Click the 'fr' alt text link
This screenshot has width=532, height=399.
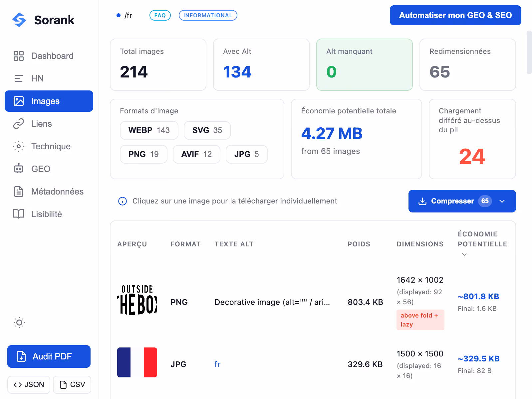coord(217,364)
